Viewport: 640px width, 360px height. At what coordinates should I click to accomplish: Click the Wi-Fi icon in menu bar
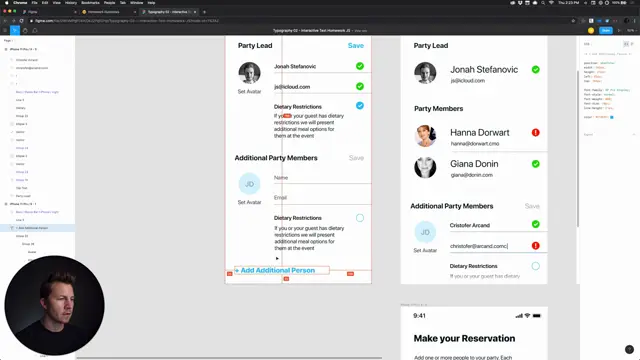[x=551, y=2]
